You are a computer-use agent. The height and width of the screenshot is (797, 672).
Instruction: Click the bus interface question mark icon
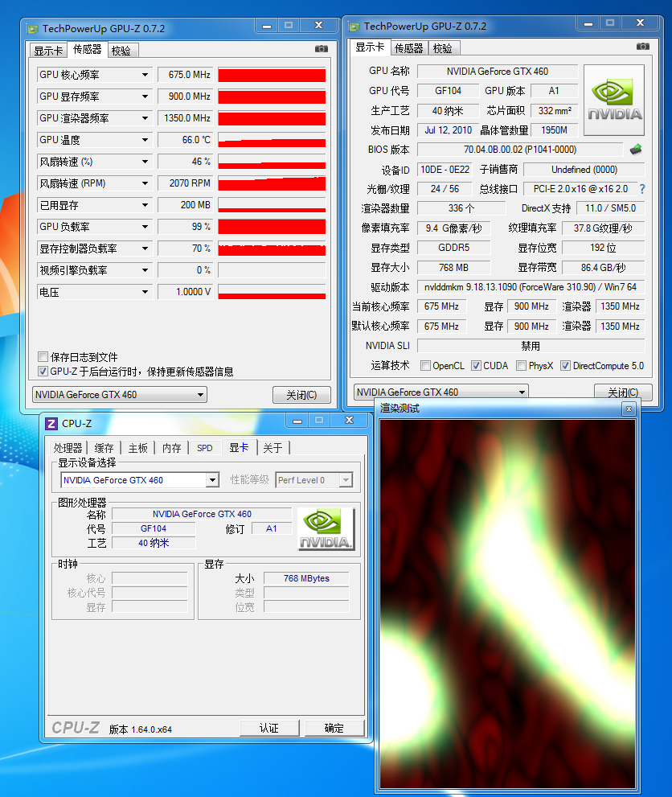click(x=641, y=189)
